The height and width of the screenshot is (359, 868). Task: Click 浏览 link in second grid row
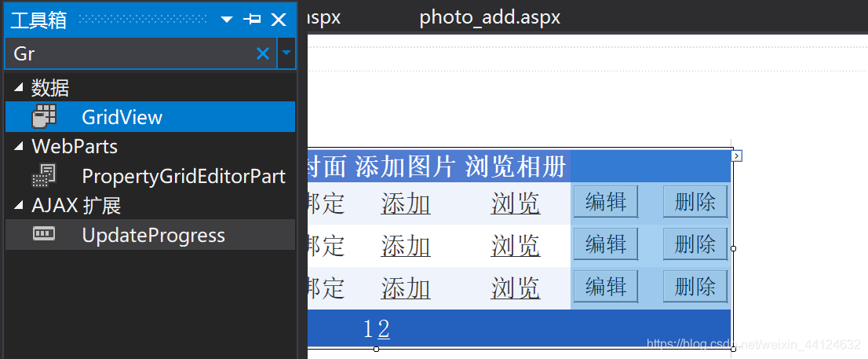point(516,246)
